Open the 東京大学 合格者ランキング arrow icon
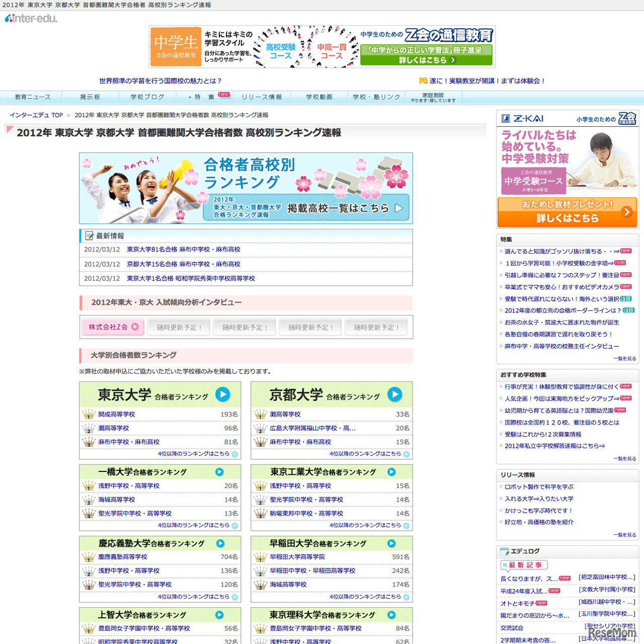 tap(222, 394)
